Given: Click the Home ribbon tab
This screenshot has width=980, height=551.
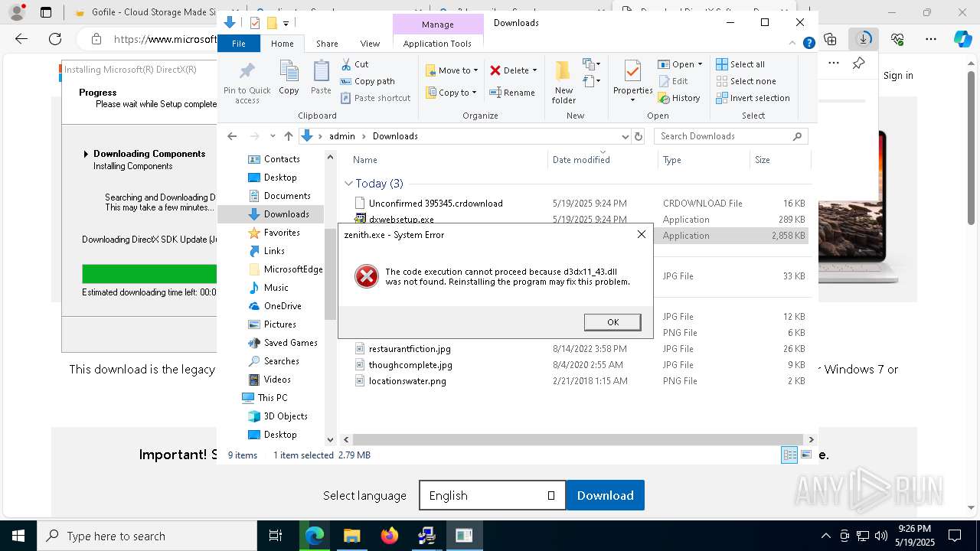Looking at the screenshot, I should click(x=282, y=44).
